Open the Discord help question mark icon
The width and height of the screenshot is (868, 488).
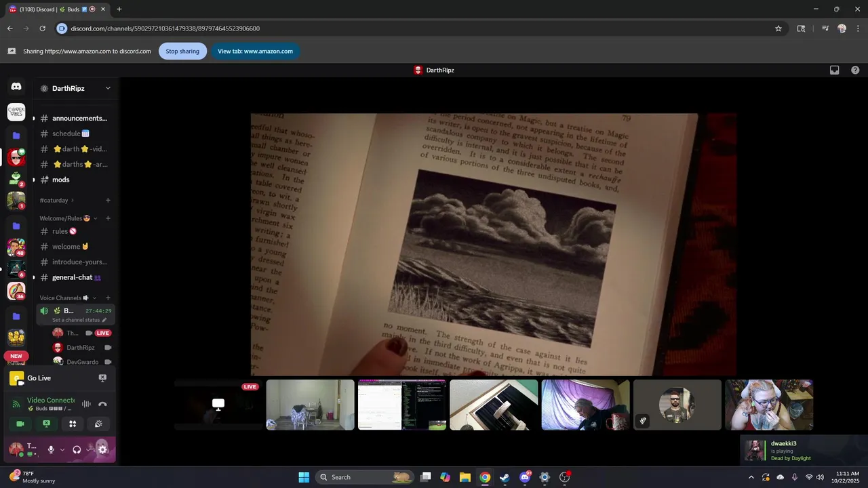pyautogui.click(x=855, y=70)
